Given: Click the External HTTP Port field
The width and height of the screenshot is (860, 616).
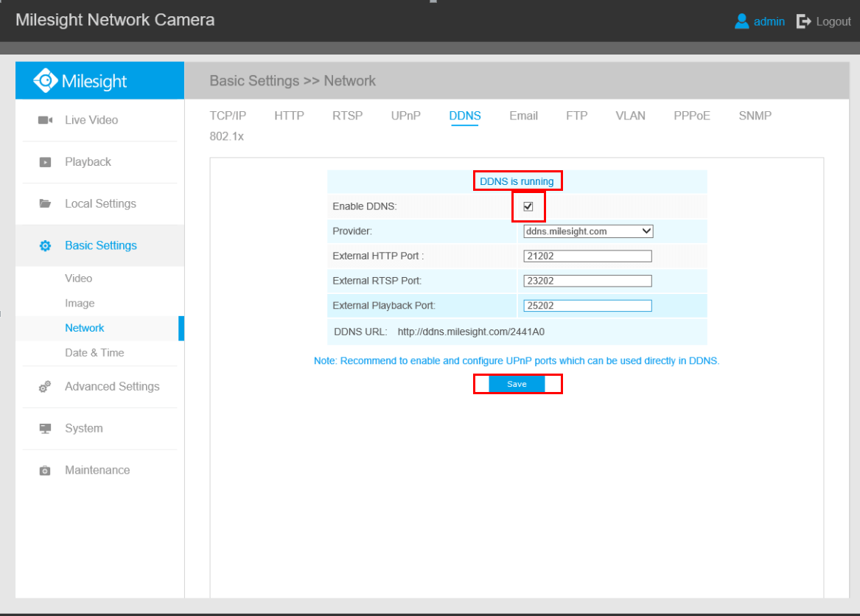Looking at the screenshot, I should pos(587,256).
